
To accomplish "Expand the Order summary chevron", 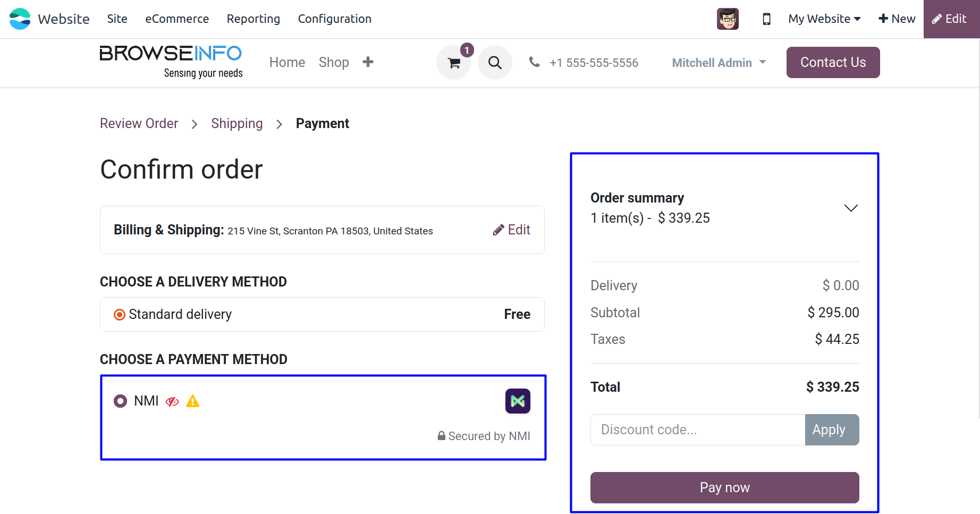I will coord(851,208).
